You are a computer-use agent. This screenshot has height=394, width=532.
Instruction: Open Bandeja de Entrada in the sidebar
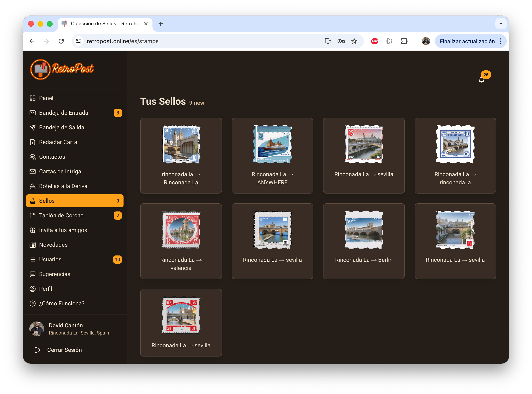coord(63,113)
